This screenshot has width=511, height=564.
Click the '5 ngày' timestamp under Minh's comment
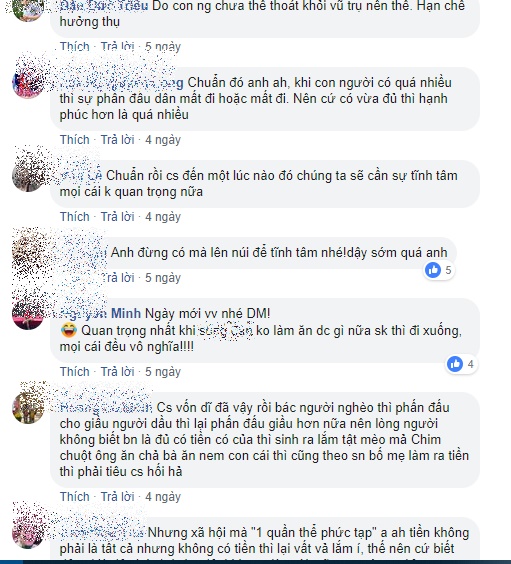coord(163,372)
